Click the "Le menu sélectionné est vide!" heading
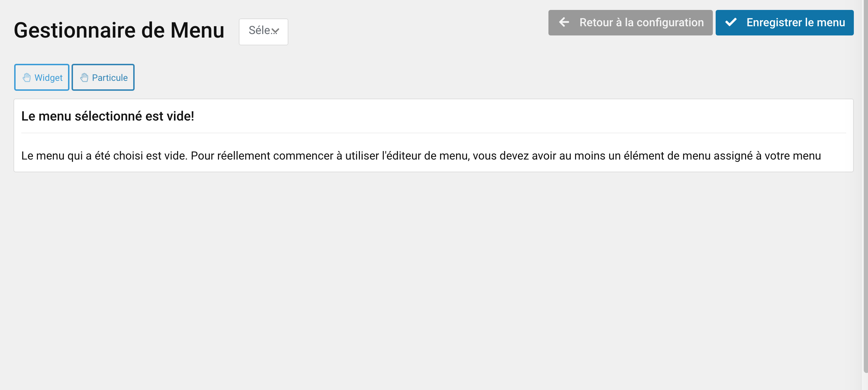This screenshot has width=868, height=390. pos(108,116)
